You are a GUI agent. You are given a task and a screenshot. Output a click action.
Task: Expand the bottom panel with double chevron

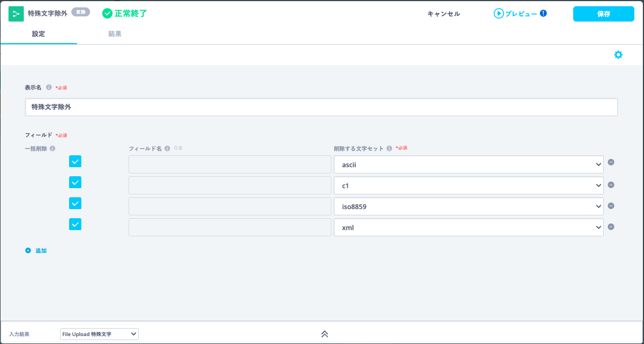tap(325, 334)
